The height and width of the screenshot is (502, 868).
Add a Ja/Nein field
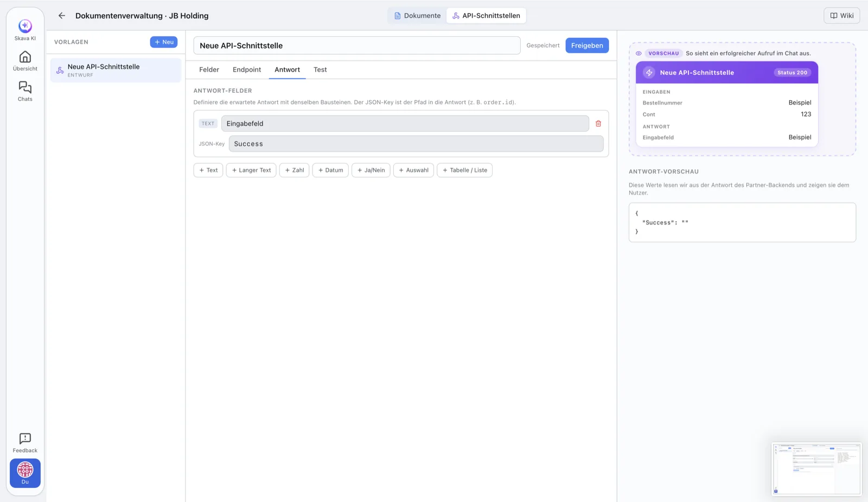[x=371, y=170]
